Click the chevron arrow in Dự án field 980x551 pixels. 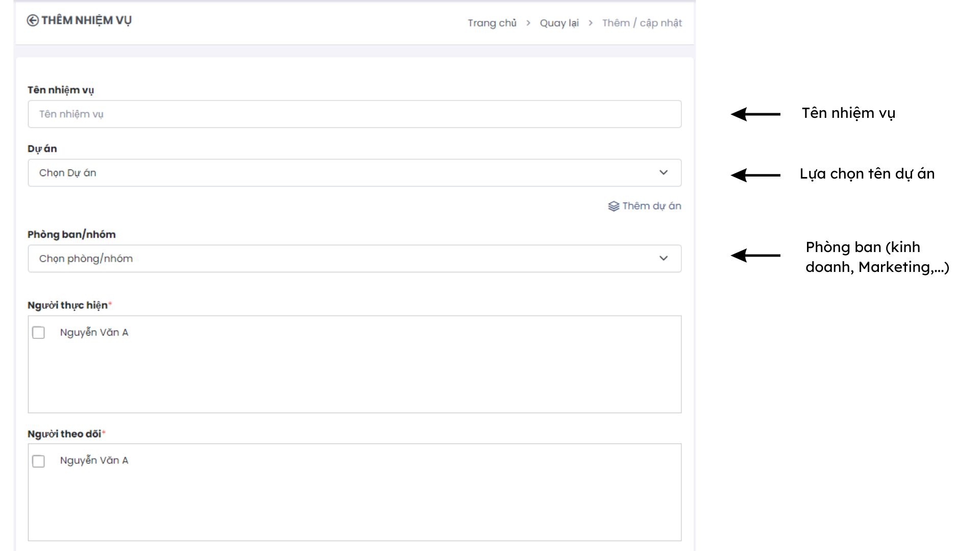(663, 172)
